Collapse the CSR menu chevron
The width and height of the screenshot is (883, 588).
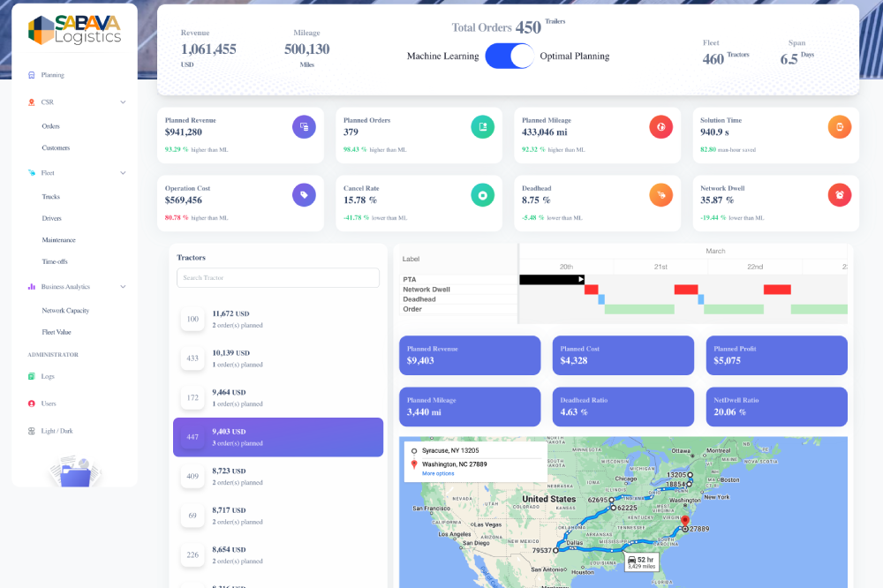(123, 102)
